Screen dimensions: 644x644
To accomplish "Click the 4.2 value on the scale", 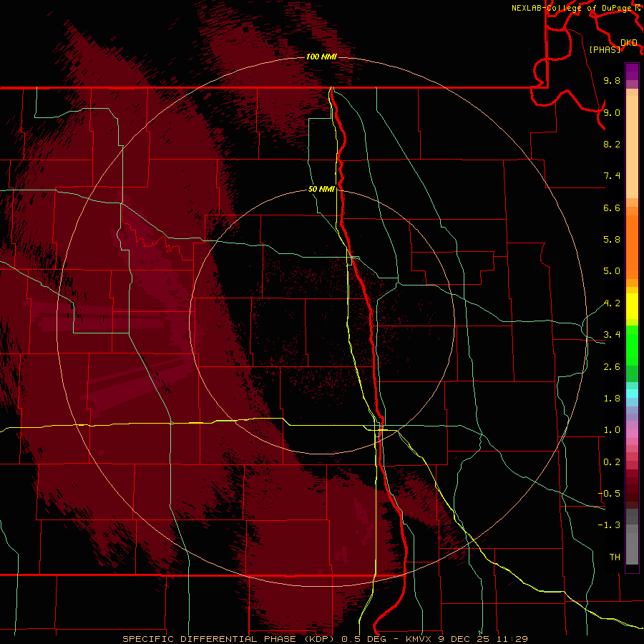I will pos(612,303).
